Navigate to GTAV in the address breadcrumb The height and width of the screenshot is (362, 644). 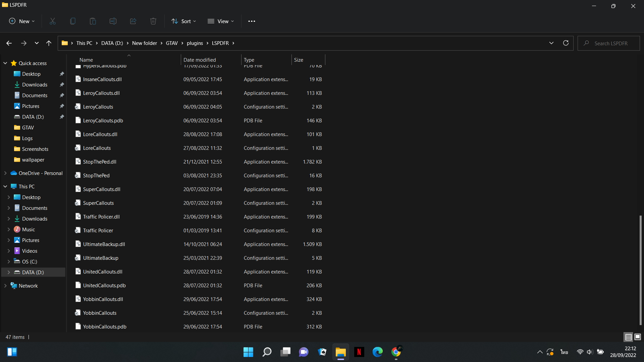[172, 43]
